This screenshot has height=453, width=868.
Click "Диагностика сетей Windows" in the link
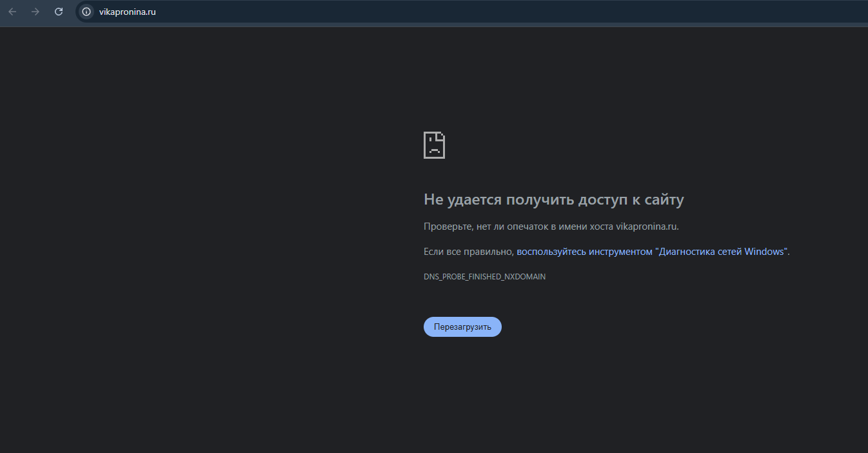coord(721,252)
